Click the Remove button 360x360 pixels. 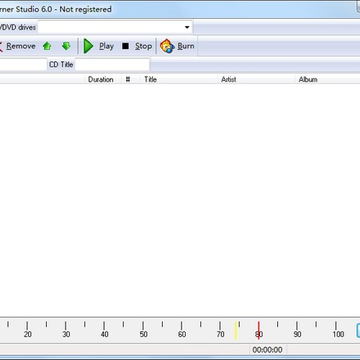point(17,46)
